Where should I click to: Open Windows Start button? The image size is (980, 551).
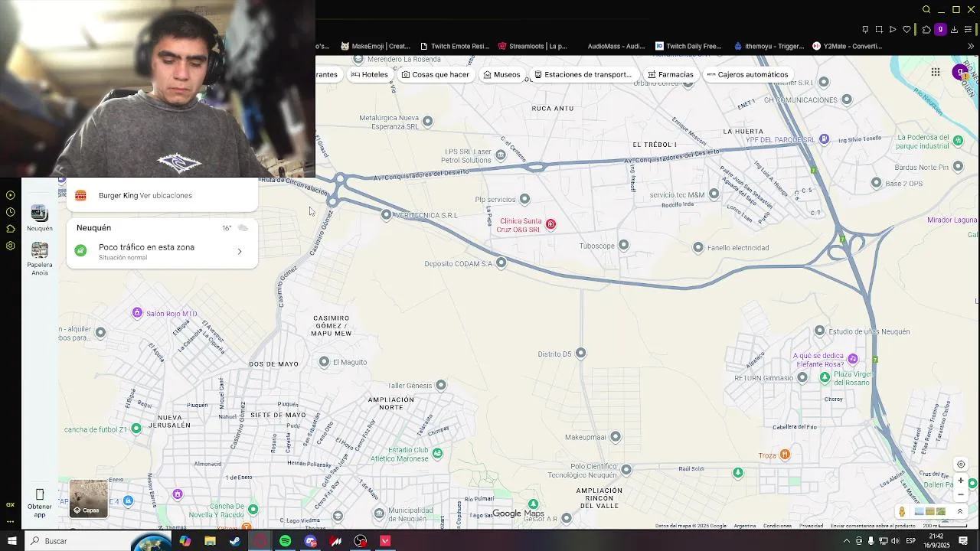point(11,541)
